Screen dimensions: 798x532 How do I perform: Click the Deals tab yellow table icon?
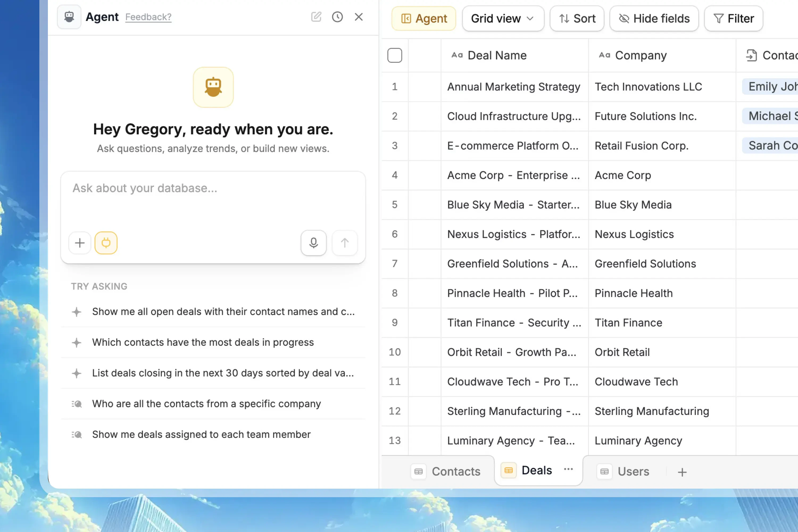[508, 470]
